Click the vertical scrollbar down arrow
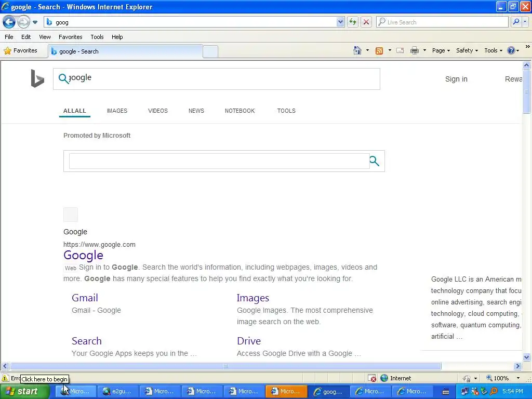 527,357
